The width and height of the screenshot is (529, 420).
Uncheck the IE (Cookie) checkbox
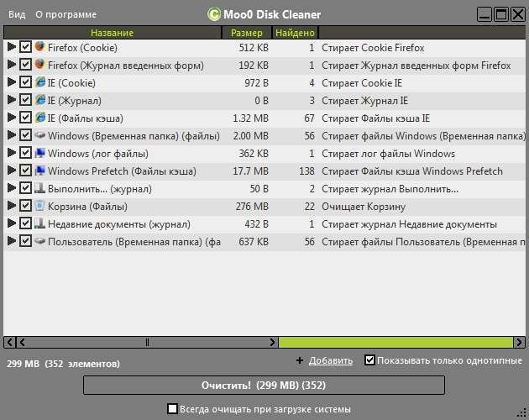pos(25,82)
